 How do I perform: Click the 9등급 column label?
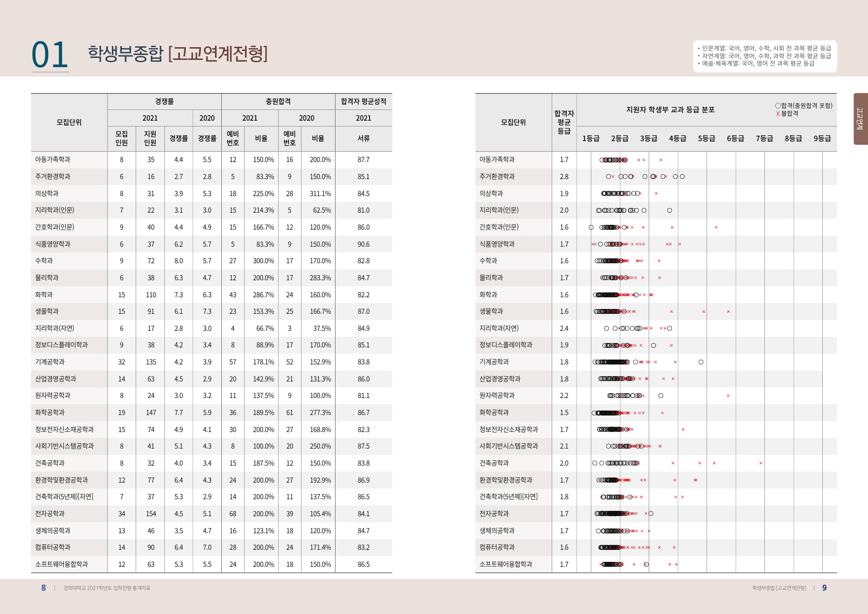(x=822, y=139)
